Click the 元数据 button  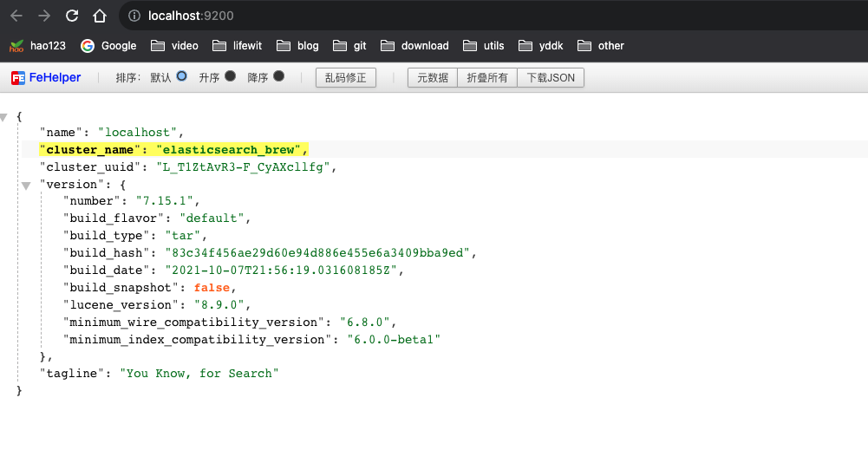pos(433,77)
